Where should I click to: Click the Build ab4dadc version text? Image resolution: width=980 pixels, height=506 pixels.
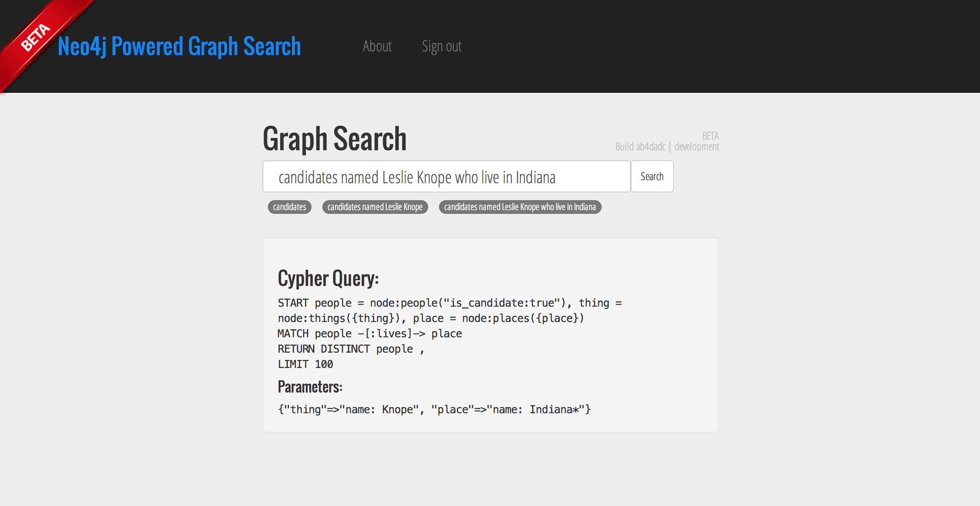coord(640,147)
